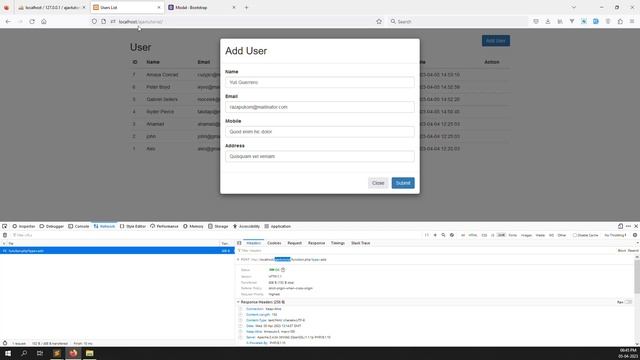Open Sublime Text from the taskbar
This screenshot has width=640, height=360.
57,353
